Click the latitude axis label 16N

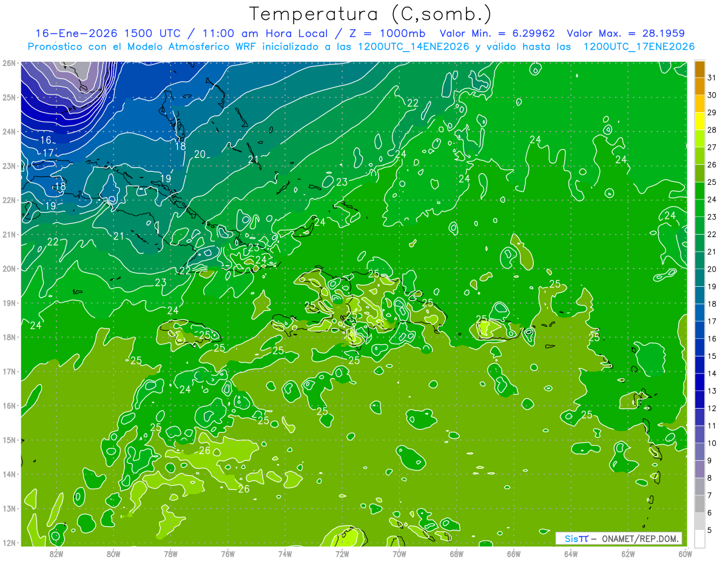pos(8,406)
